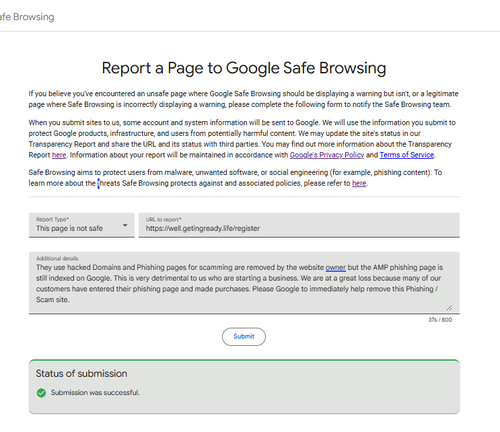Click the Submit button
Viewport: 500px width, 432px height.
coord(244,336)
